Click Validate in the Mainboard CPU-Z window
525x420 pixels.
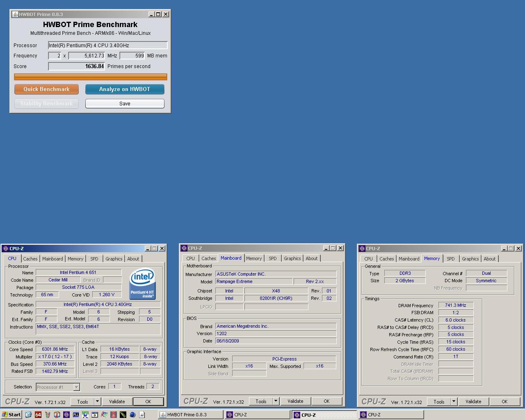tap(295, 401)
